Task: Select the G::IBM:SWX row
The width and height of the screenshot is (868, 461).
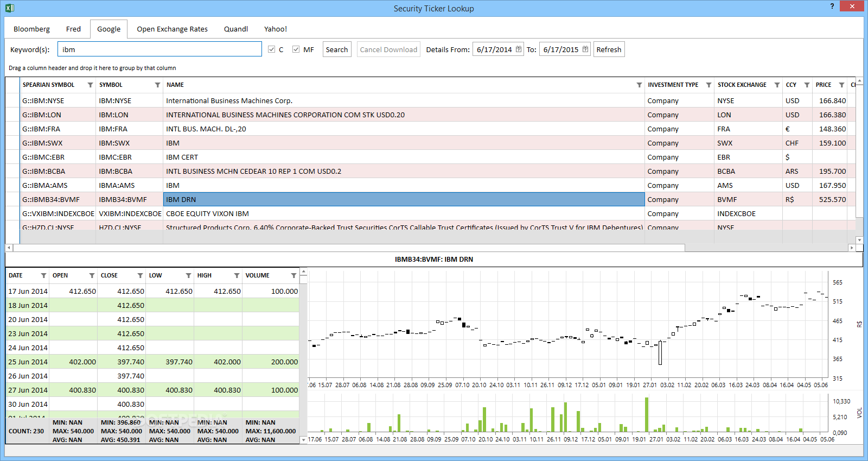Action: [x=430, y=143]
